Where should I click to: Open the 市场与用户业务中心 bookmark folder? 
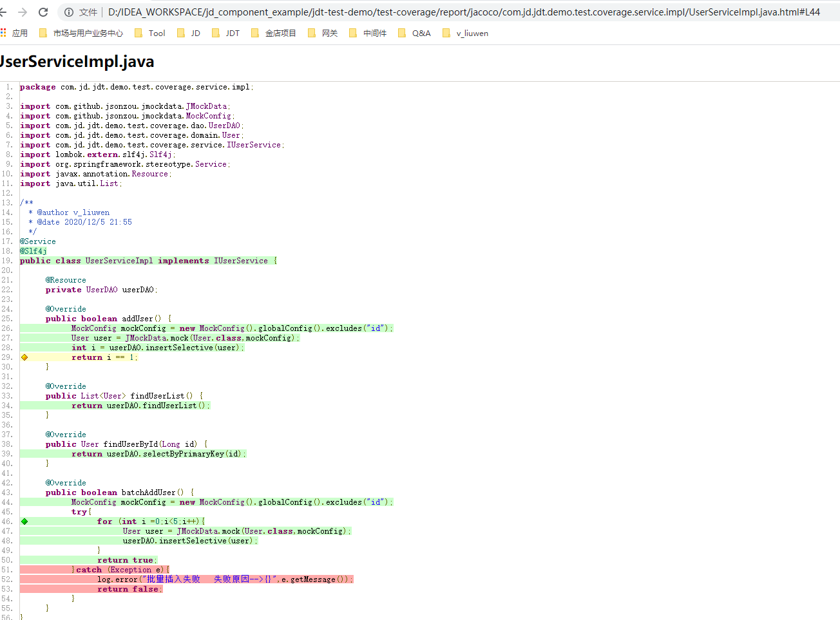pyautogui.click(x=81, y=33)
